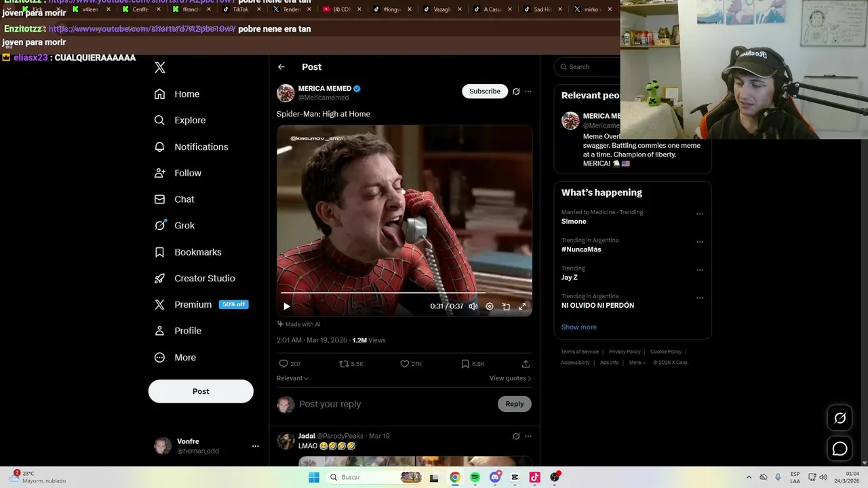
Task: Open Spotify from the taskbar
Action: point(475,477)
